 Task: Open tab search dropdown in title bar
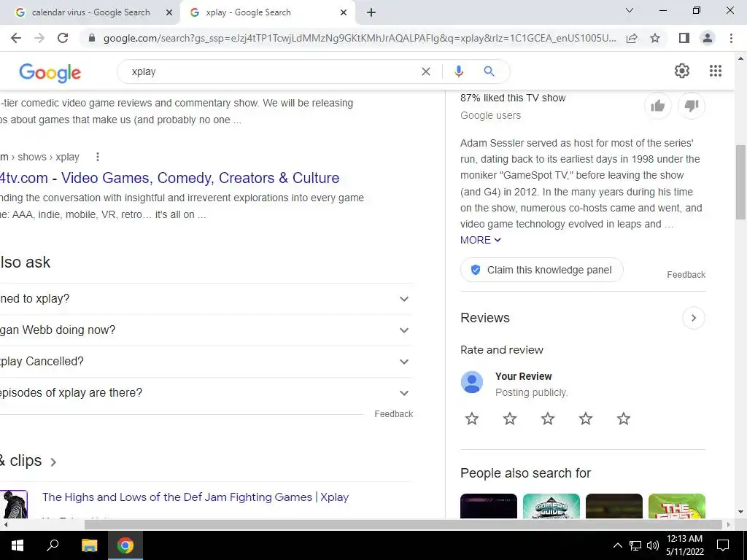click(x=630, y=10)
